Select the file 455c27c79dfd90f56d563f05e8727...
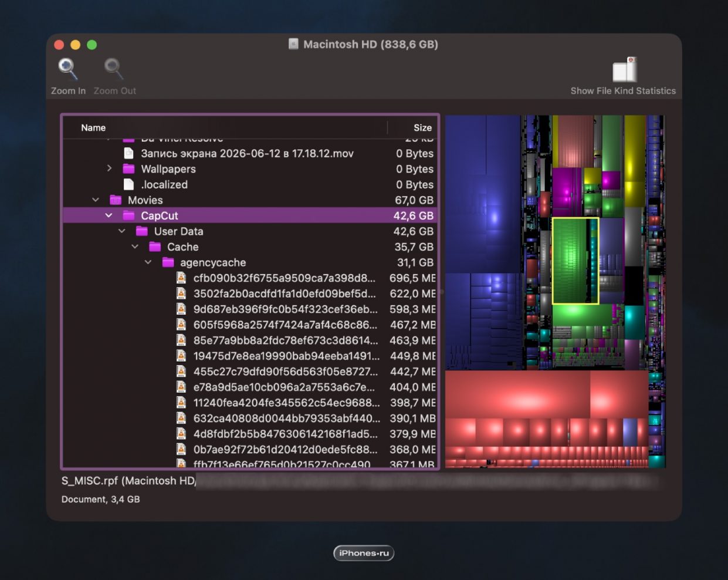The width and height of the screenshot is (728, 580). click(x=286, y=372)
